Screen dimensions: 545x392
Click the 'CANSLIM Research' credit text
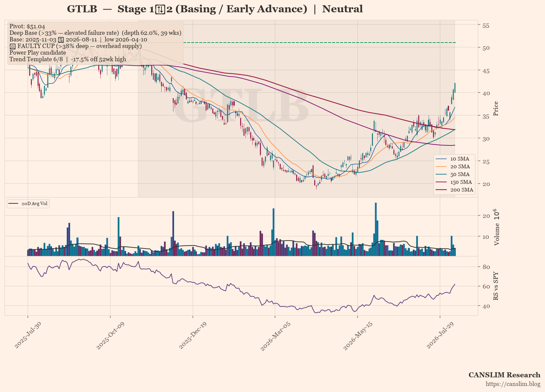coord(504,375)
